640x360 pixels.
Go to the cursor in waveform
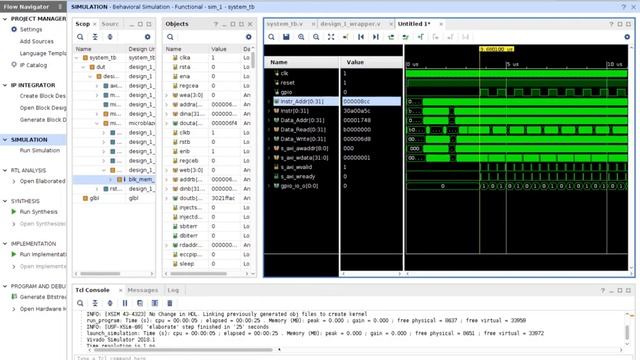[x=346, y=37]
